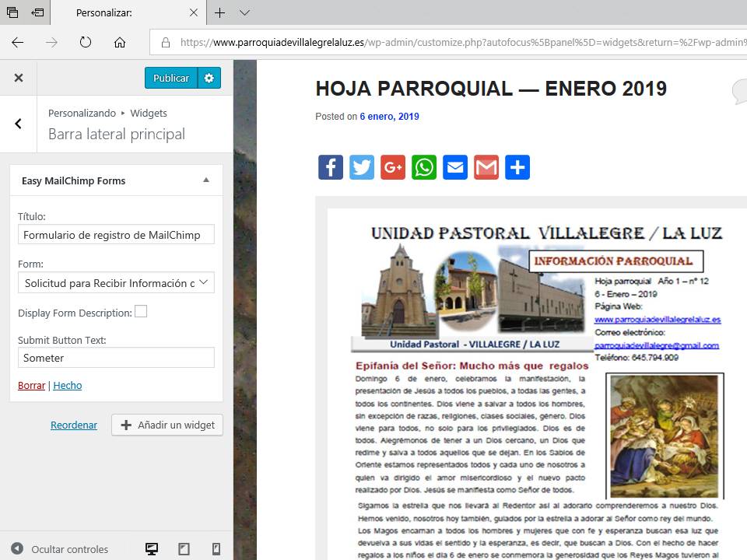Click the comments speech bubble icon

(x=739, y=92)
